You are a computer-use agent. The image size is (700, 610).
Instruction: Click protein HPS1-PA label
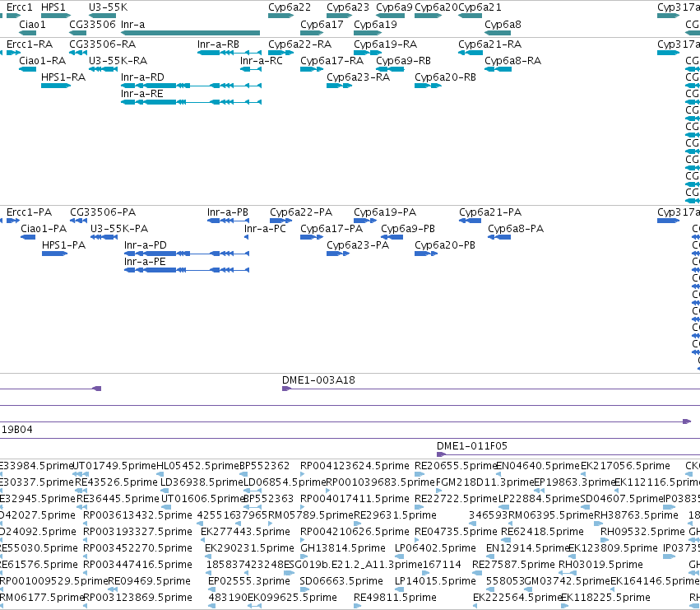(63, 244)
